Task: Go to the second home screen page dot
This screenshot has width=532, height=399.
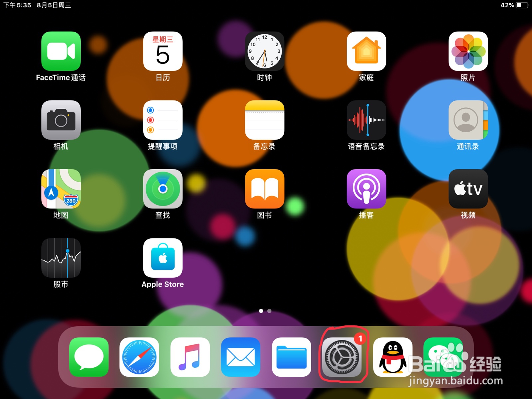Action: coord(269,311)
